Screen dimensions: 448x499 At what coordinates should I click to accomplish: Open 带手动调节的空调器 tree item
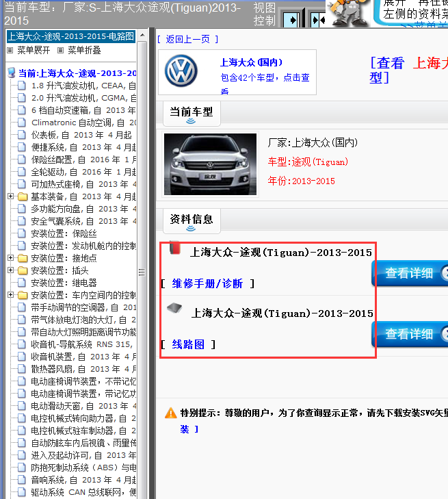(x=83, y=307)
